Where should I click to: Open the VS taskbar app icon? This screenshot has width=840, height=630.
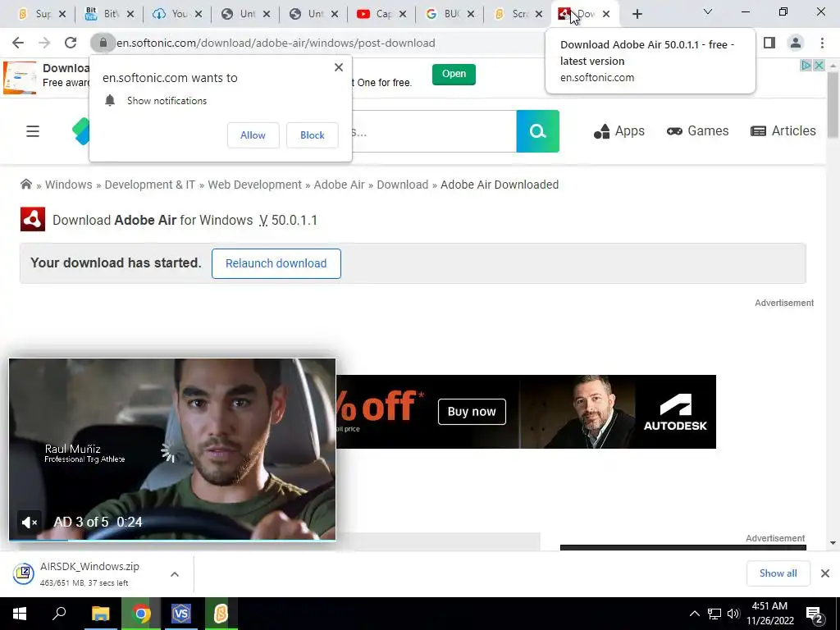pos(181,614)
